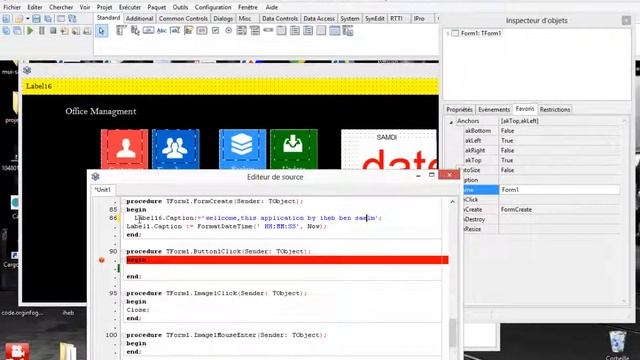Image resolution: width=640 pixels, height=360 pixels.
Task: Select the TMemo component icon
Action: coord(188,31)
